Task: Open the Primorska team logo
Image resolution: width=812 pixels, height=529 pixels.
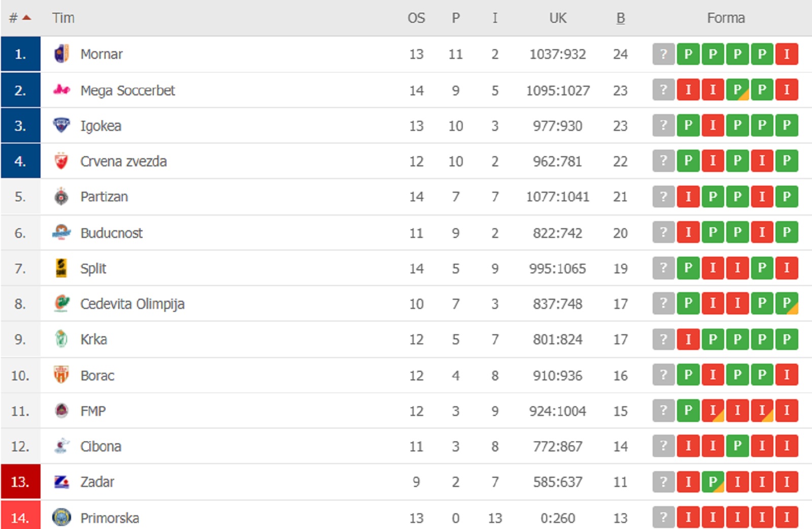Action: [61, 518]
